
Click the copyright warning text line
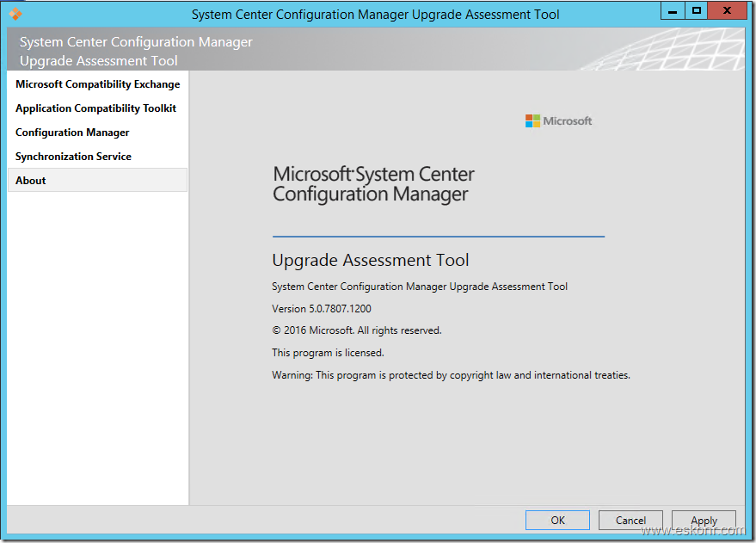click(x=451, y=374)
